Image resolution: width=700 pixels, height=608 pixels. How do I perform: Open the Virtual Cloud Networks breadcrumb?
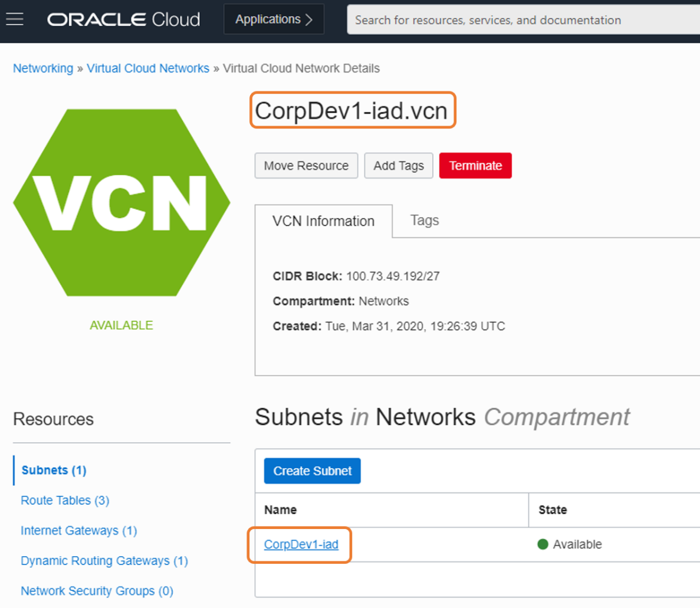click(x=148, y=68)
